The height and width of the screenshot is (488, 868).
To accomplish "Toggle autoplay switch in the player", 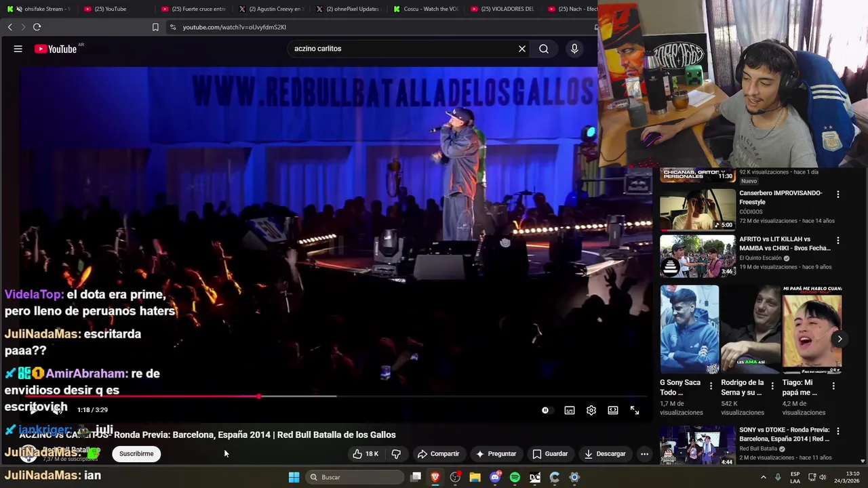I will coord(547,410).
